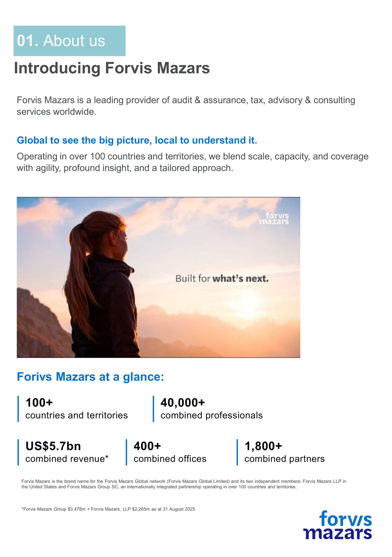Click the blue bar beside '400+' stat

[x=127, y=452]
